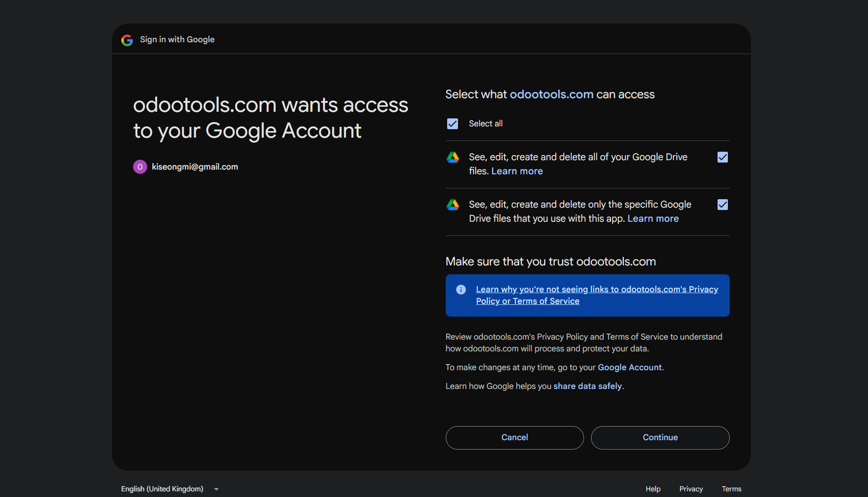
Task: Uncheck access to specific Drive files only
Action: coord(722,205)
